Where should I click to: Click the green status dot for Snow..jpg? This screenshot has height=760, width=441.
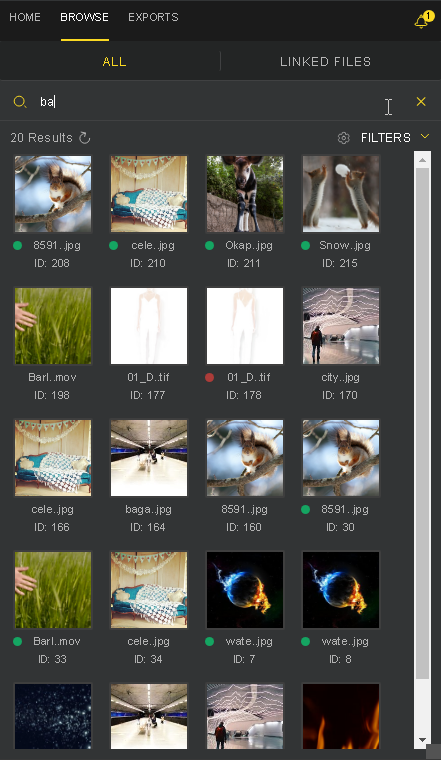305,245
